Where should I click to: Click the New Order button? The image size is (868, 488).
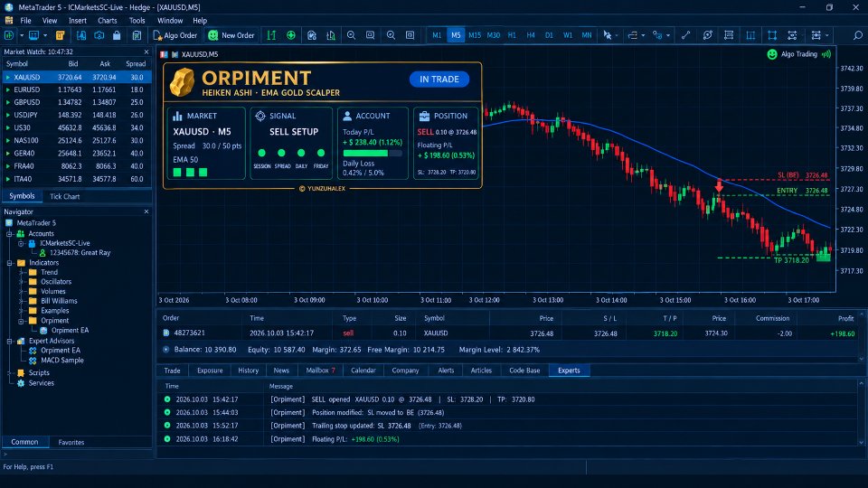231,35
